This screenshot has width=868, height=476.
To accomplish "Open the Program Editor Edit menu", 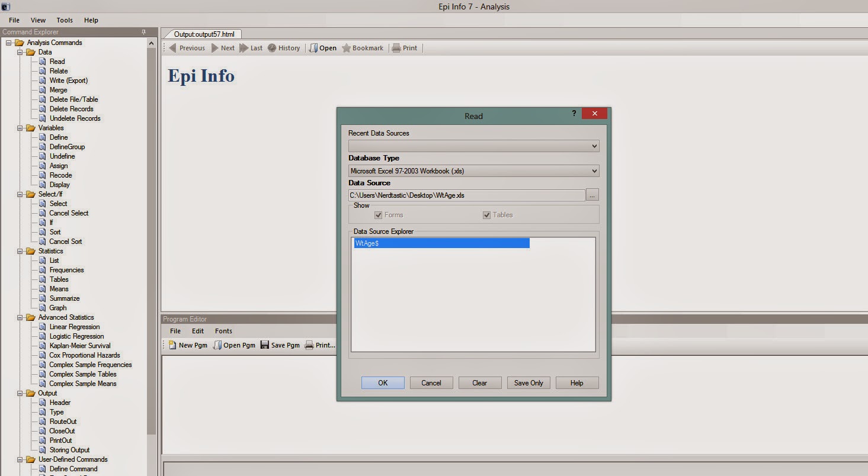I will click(x=198, y=331).
